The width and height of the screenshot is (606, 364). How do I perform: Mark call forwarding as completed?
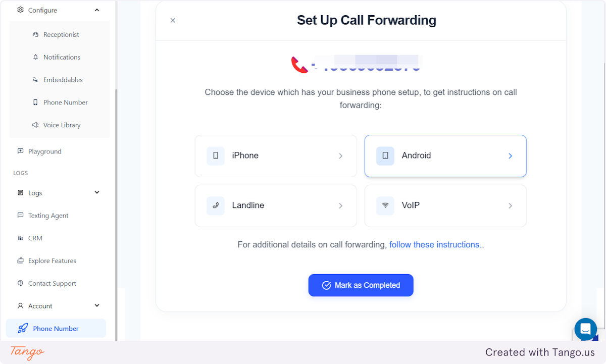tap(361, 285)
